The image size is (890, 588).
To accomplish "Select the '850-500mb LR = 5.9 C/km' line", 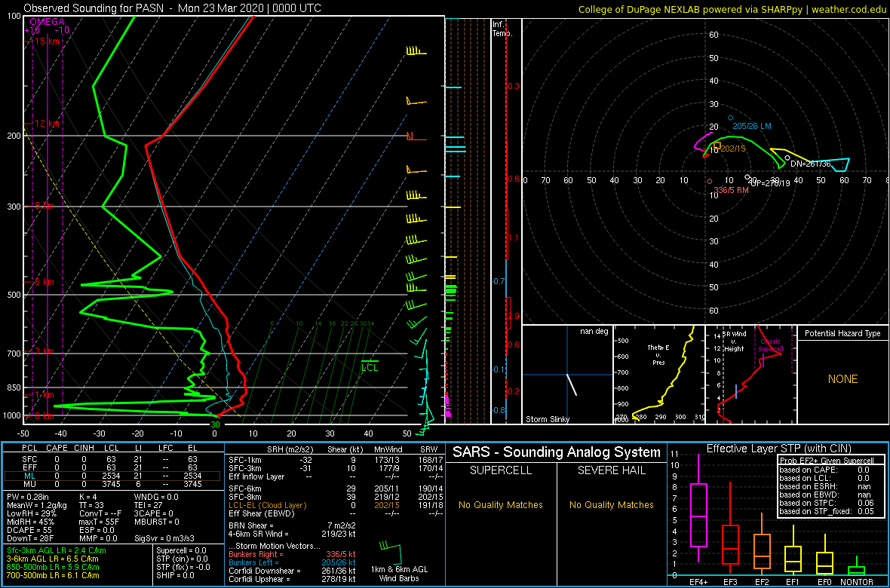I will (x=54, y=566).
